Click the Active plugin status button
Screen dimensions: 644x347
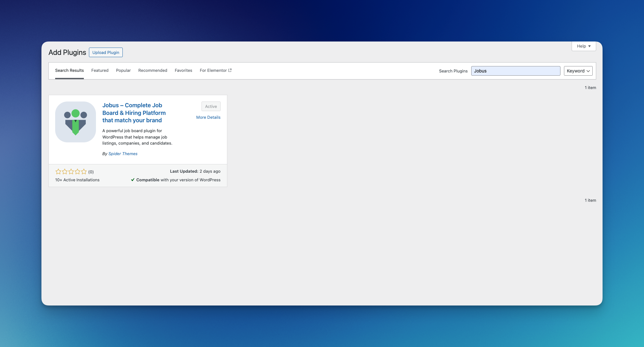[210, 106]
